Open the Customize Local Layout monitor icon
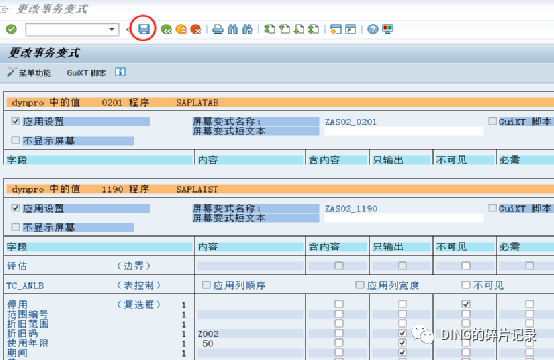The height and width of the screenshot is (360, 554). [388, 29]
